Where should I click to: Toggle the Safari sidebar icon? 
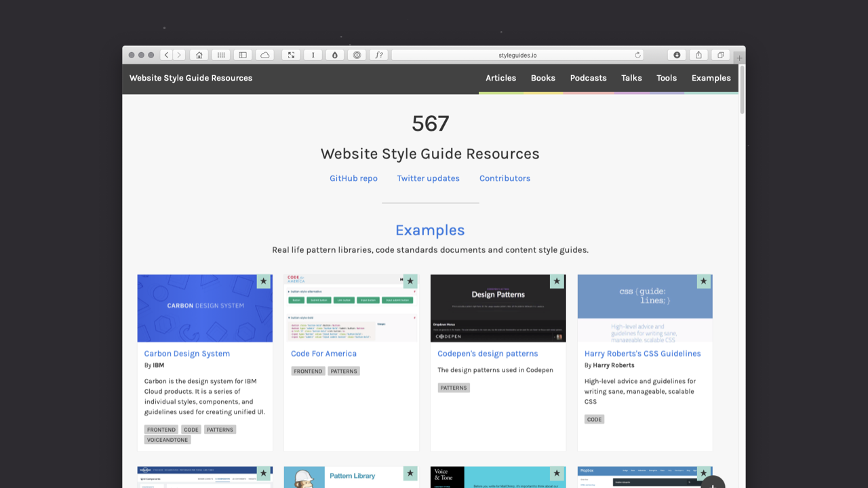pos(243,55)
